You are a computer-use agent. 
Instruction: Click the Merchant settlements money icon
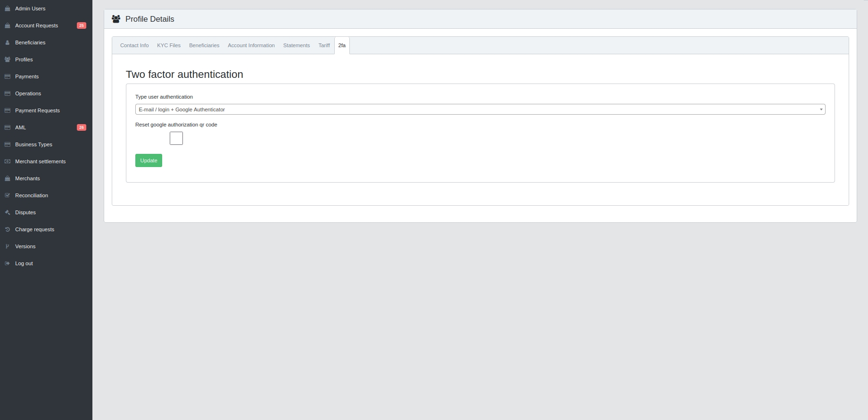(x=8, y=161)
